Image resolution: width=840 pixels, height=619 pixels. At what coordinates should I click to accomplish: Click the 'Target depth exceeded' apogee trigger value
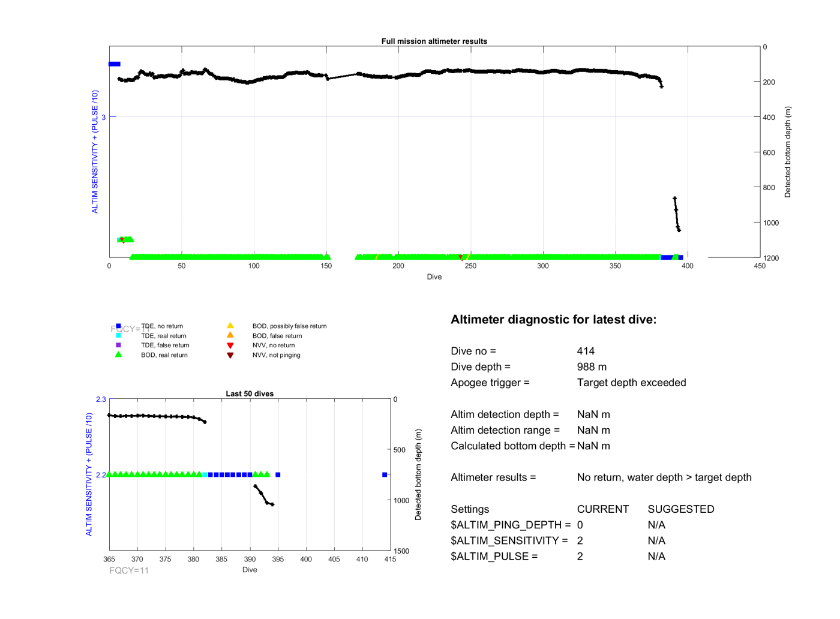coord(631,383)
